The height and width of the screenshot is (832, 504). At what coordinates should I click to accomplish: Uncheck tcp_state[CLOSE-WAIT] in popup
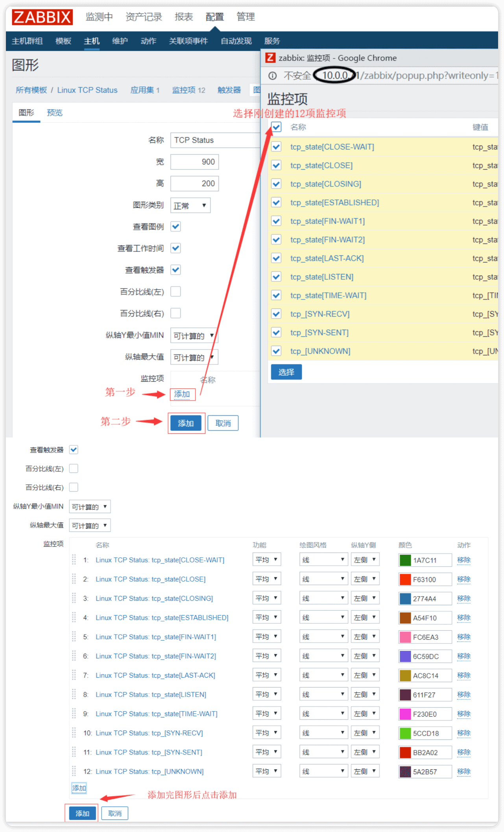point(276,147)
